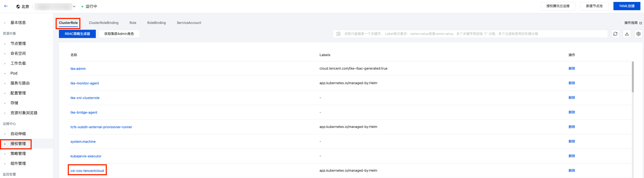Delete system:machine via 删除
The image size is (644, 178).
(572, 141)
